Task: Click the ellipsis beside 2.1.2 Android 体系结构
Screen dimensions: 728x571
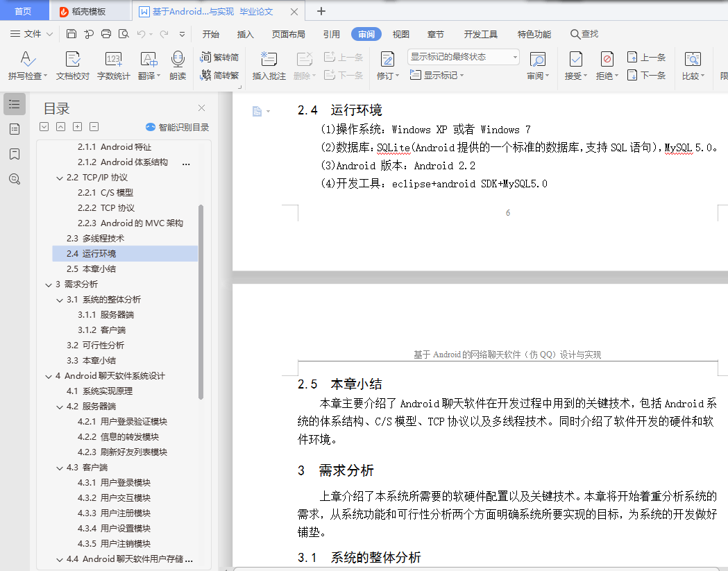Action: [x=186, y=164]
